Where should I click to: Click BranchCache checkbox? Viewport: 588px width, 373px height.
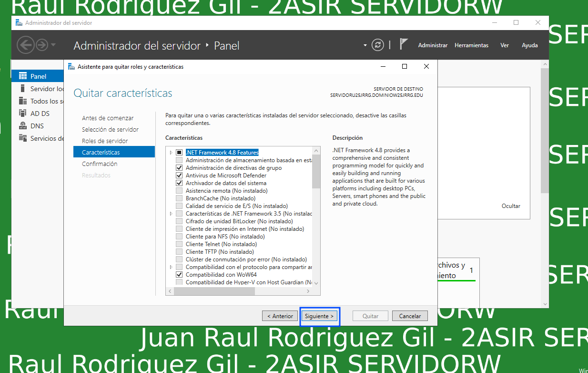click(179, 198)
